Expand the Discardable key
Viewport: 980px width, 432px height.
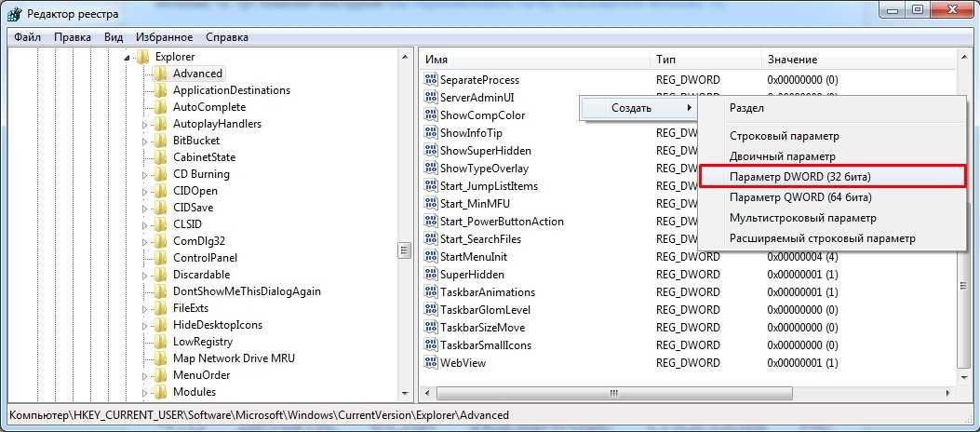(145, 275)
